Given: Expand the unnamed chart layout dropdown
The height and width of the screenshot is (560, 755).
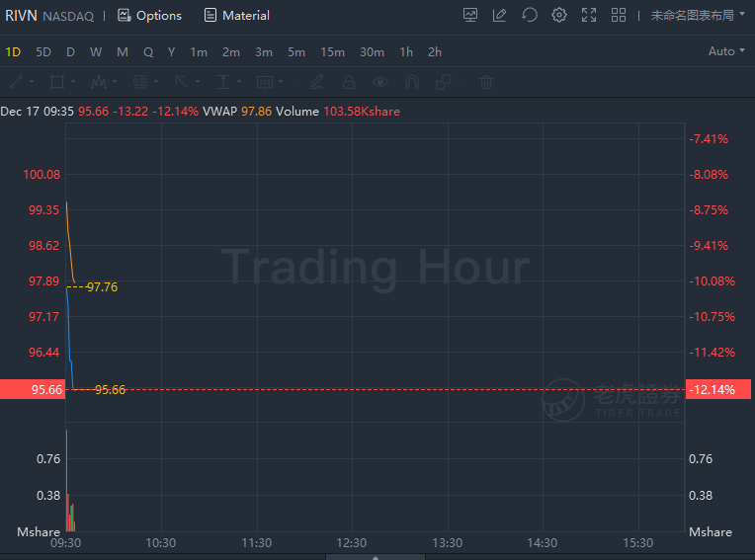Looking at the screenshot, I should 698,16.
